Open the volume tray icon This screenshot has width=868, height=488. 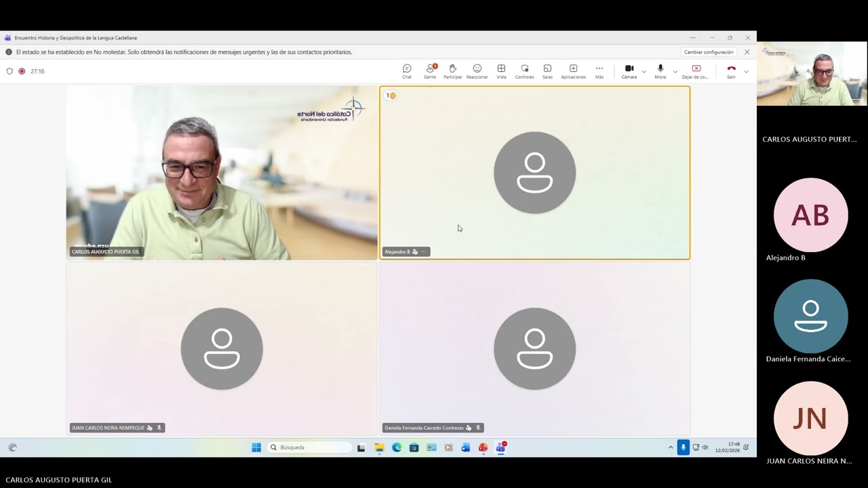coord(705,447)
